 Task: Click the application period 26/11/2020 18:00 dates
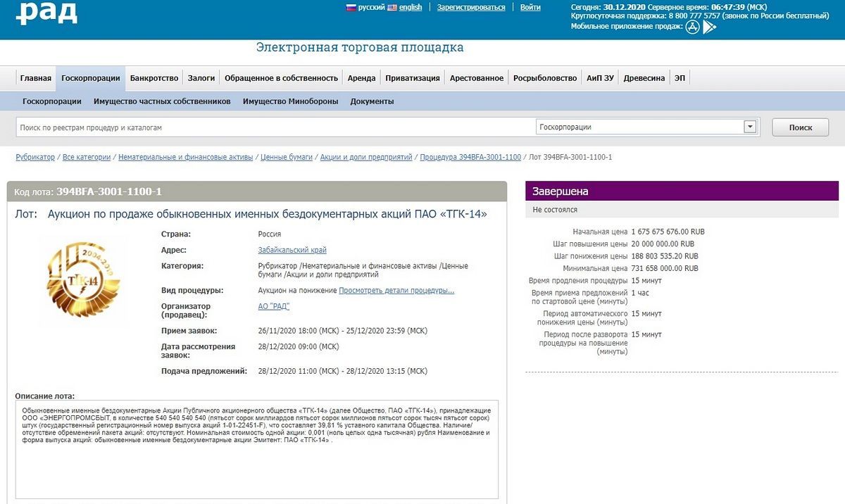(343, 331)
